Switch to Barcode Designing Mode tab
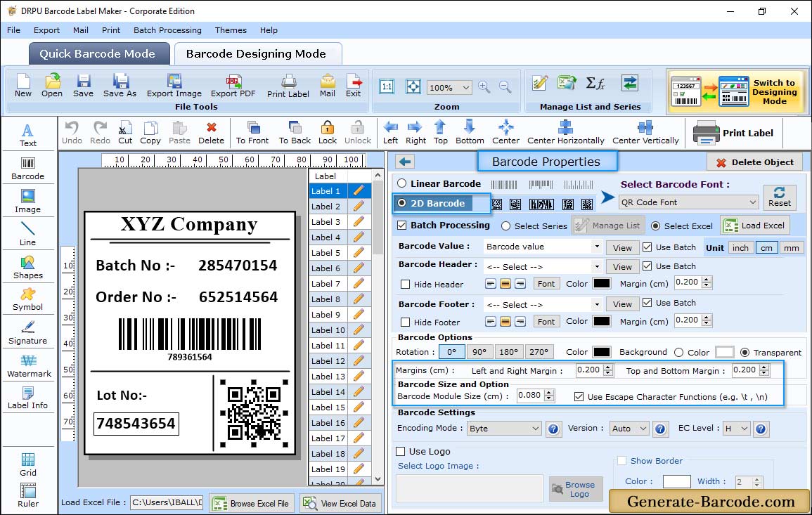This screenshot has height=515, width=812. (x=257, y=54)
